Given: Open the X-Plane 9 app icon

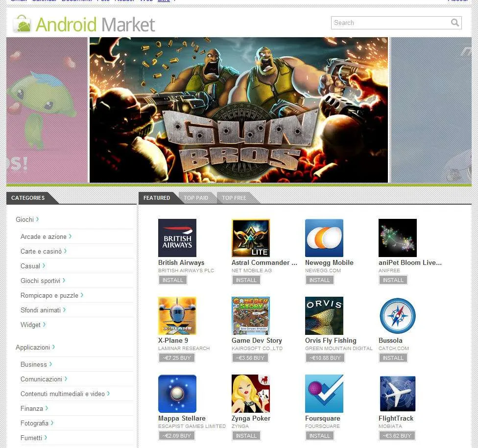Looking at the screenshot, I should pos(177,316).
